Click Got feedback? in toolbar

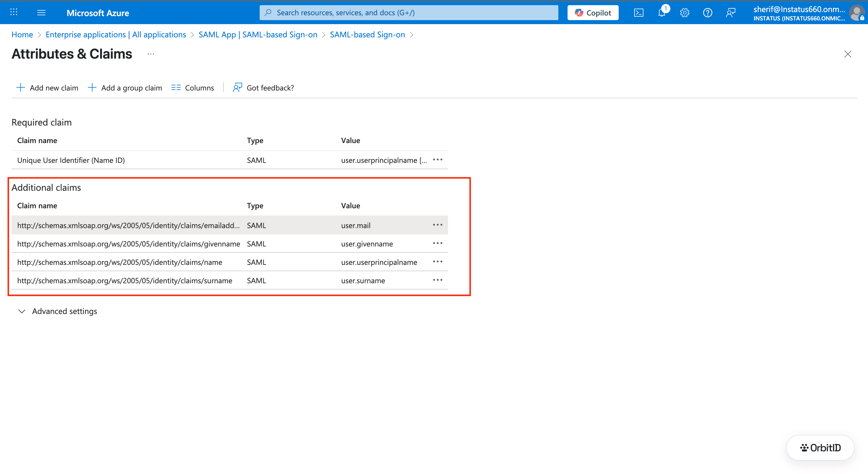(x=263, y=88)
